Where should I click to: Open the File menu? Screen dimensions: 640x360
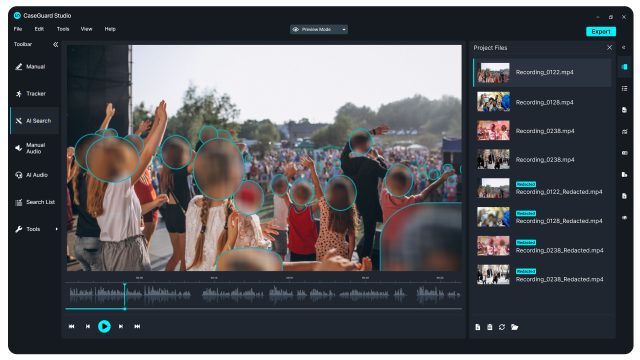(x=18, y=29)
